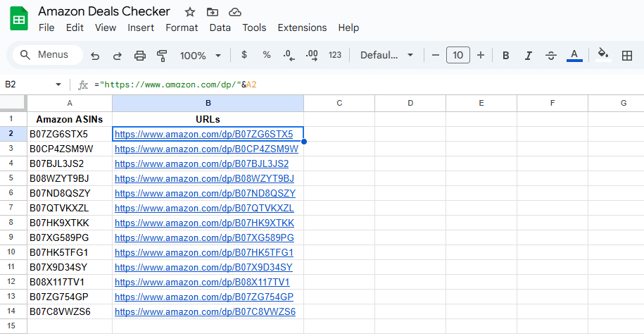
Task: Click the Menus search box
Action: point(48,55)
